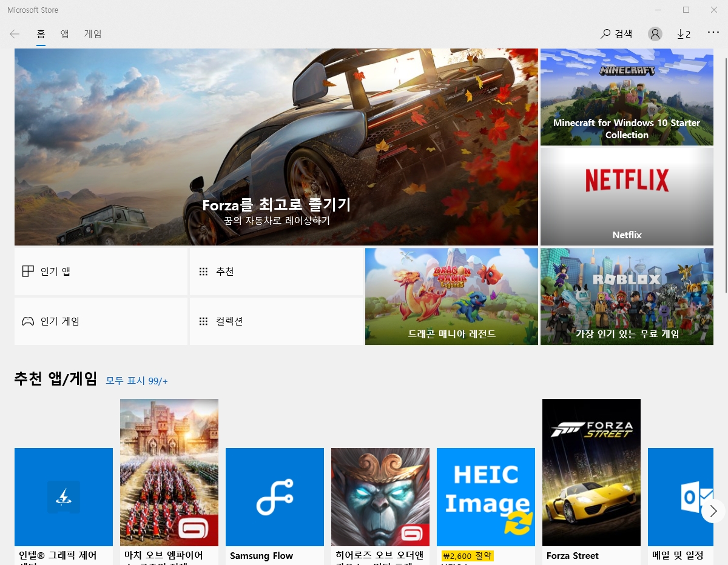This screenshot has height=565, width=728.
Task: Click the Forza Street title text
Action: click(573, 556)
